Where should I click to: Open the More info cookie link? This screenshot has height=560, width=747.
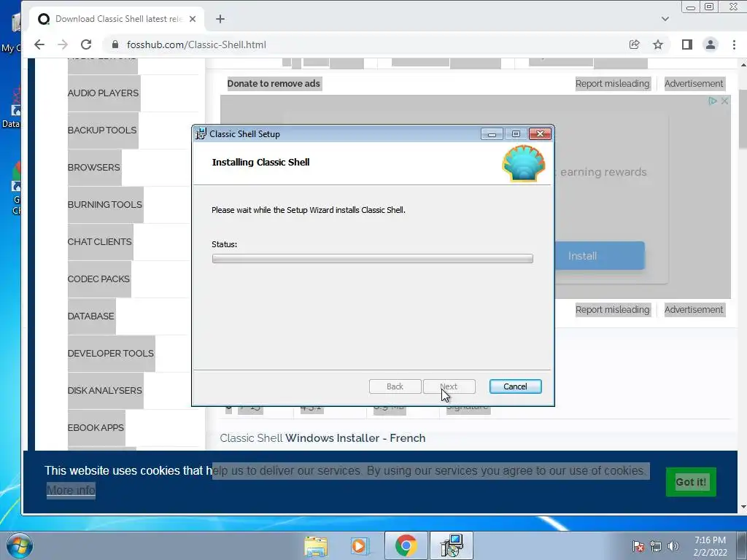click(x=71, y=489)
